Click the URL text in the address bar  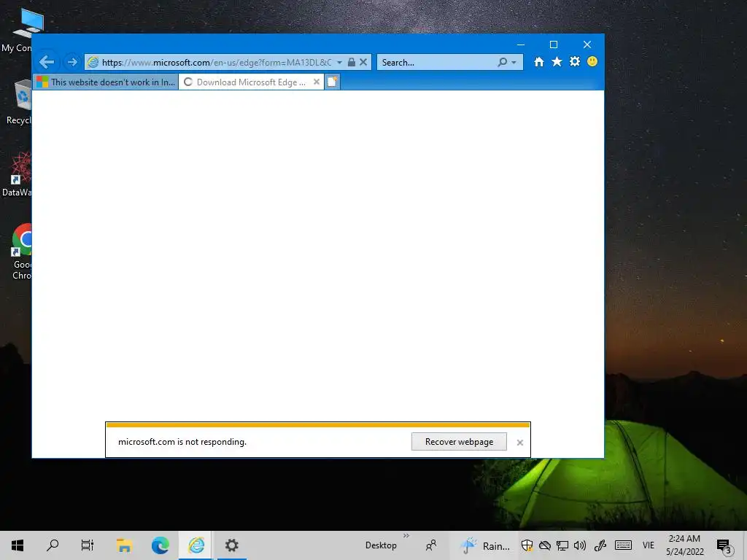point(217,63)
